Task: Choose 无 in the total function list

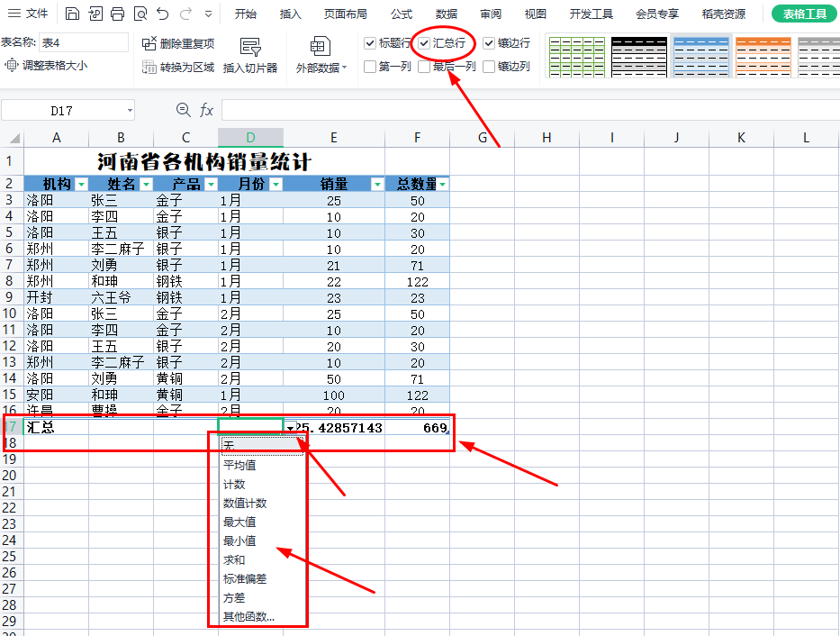Action: [x=263, y=446]
